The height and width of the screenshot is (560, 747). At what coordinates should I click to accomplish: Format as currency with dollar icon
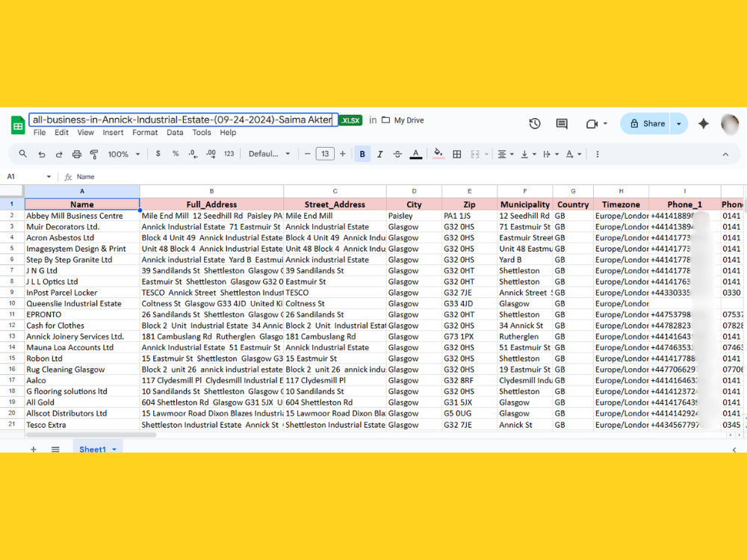pyautogui.click(x=158, y=154)
